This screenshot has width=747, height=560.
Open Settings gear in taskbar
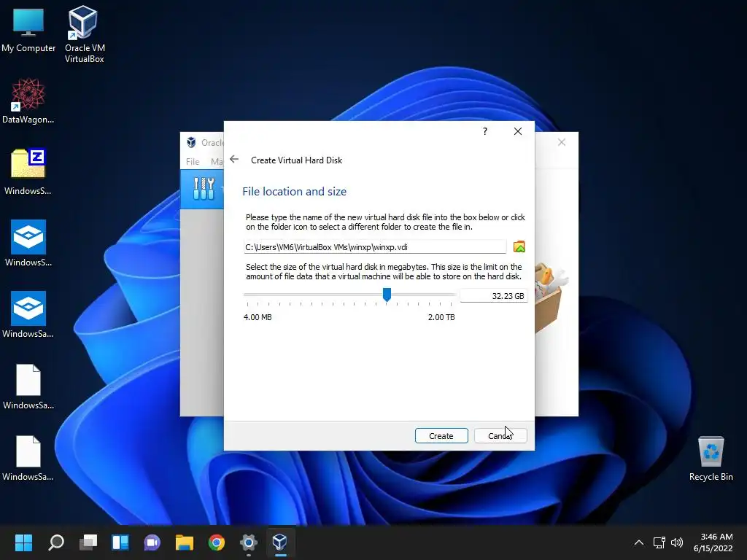[248, 542]
